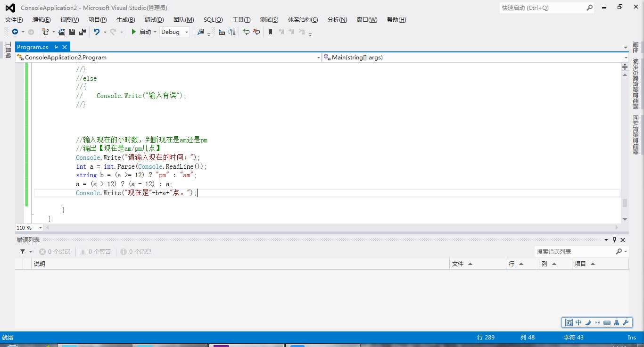This screenshot has height=347, width=644.
Task: Open the 窗口(W) menu
Action: click(x=367, y=19)
